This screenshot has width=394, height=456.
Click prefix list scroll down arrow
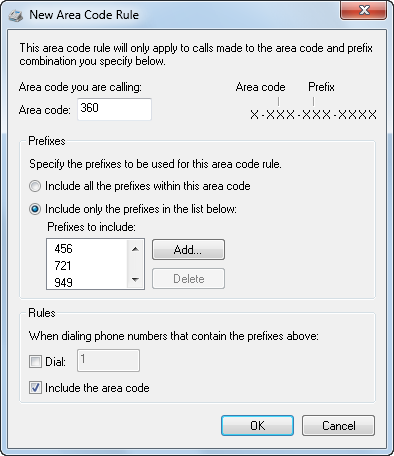135,279
